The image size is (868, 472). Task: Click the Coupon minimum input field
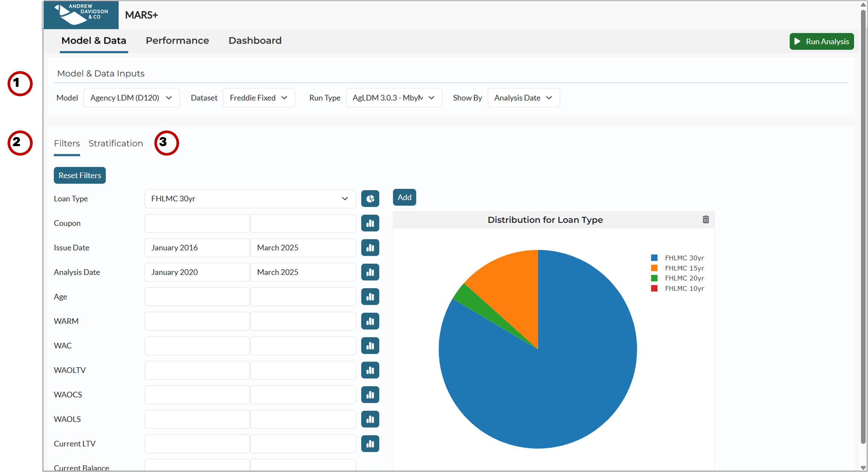coord(197,223)
